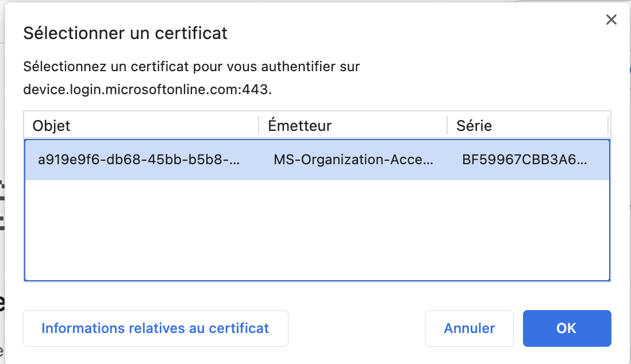The height and width of the screenshot is (364, 631).
Task: Click the MS-Organization-Acce… issuer cell
Action: [353, 160]
